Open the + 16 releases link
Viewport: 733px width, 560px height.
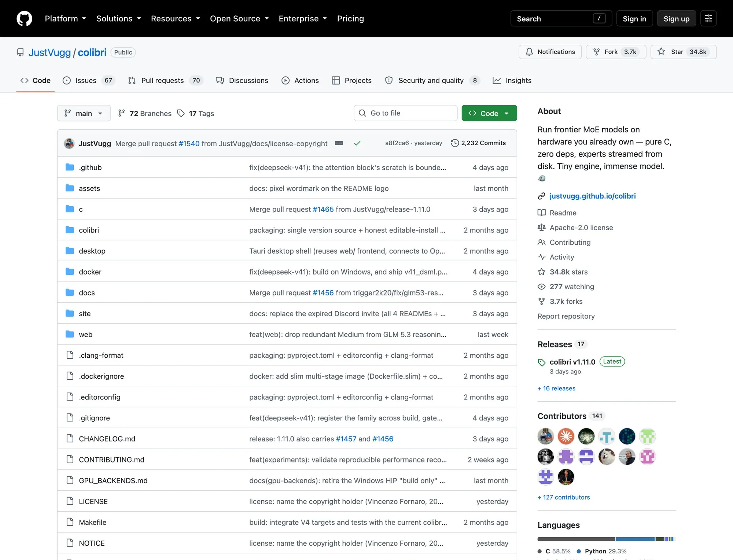[x=556, y=388]
